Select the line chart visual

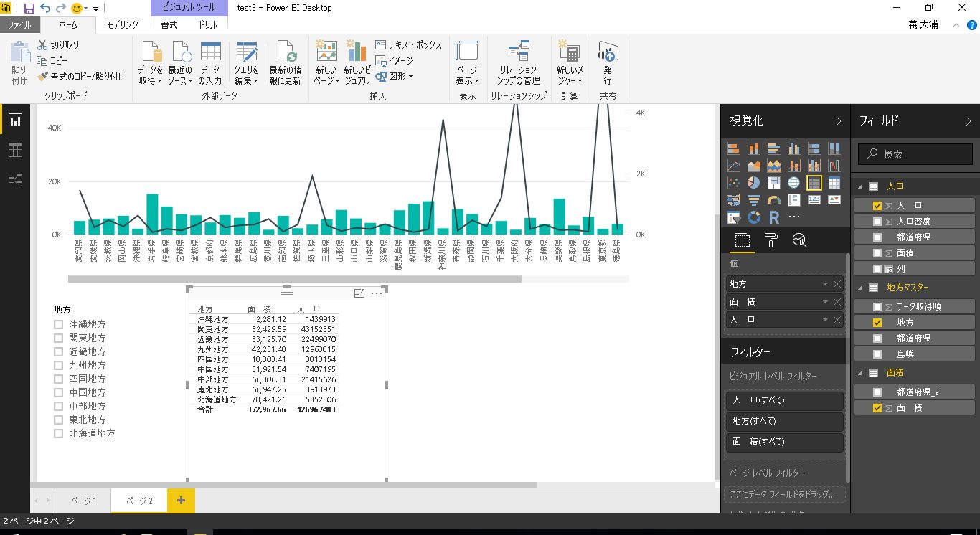(734, 166)
